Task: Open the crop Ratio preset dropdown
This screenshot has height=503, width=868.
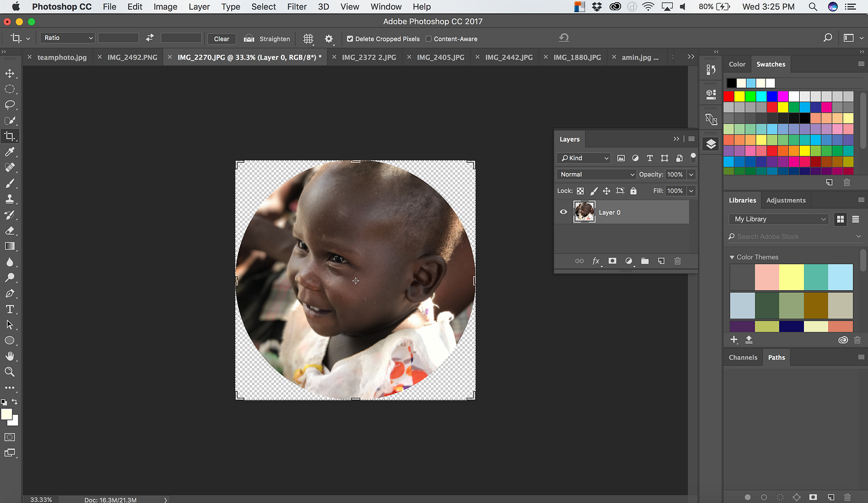Action: [68, 38]
